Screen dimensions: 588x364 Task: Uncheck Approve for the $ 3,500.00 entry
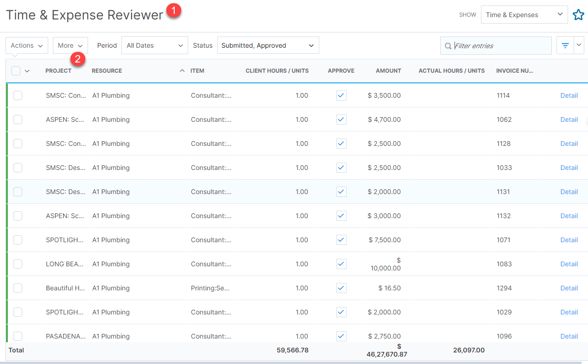pos(341,95)
